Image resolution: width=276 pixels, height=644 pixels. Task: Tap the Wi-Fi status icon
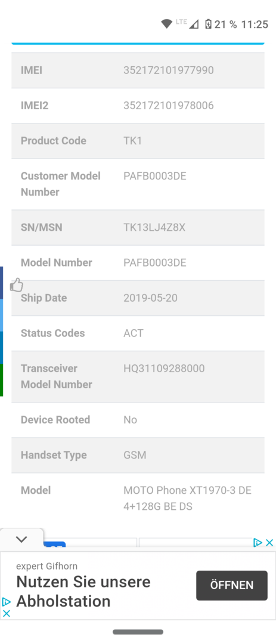coord(166,24)
